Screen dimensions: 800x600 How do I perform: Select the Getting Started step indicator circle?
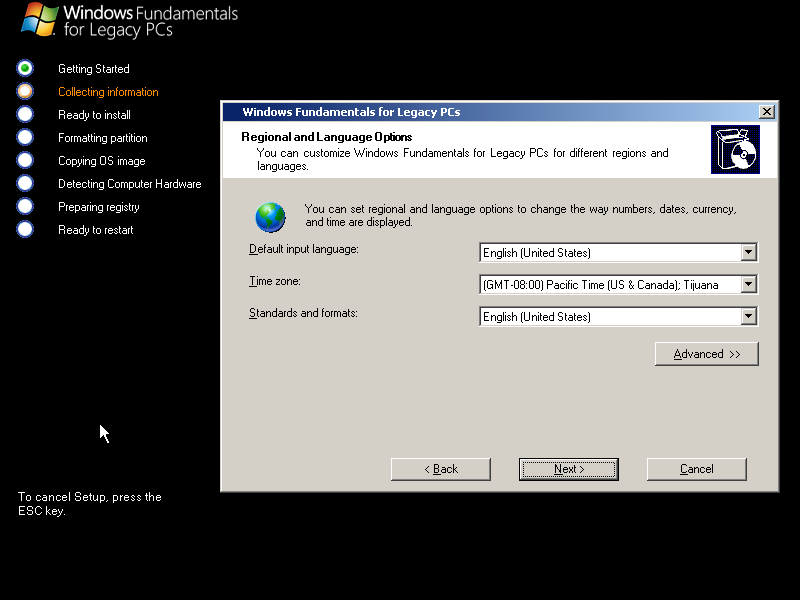pos(24,68)
